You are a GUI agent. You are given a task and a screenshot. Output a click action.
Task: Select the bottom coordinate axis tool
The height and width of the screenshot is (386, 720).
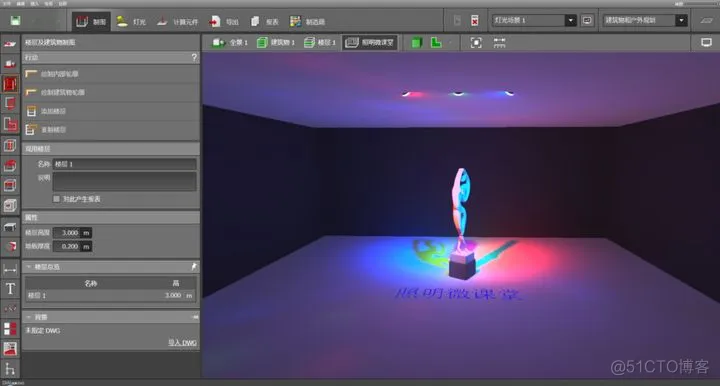point(10,369)
